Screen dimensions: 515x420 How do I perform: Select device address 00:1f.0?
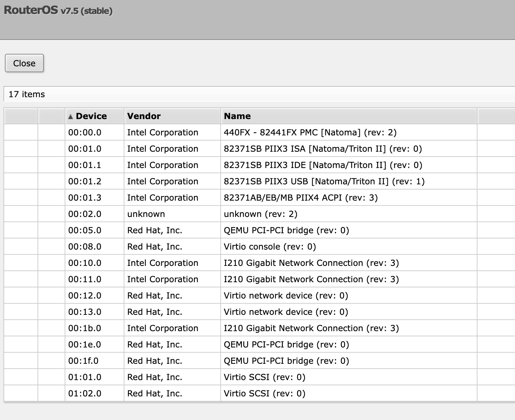tap(83, 361)
